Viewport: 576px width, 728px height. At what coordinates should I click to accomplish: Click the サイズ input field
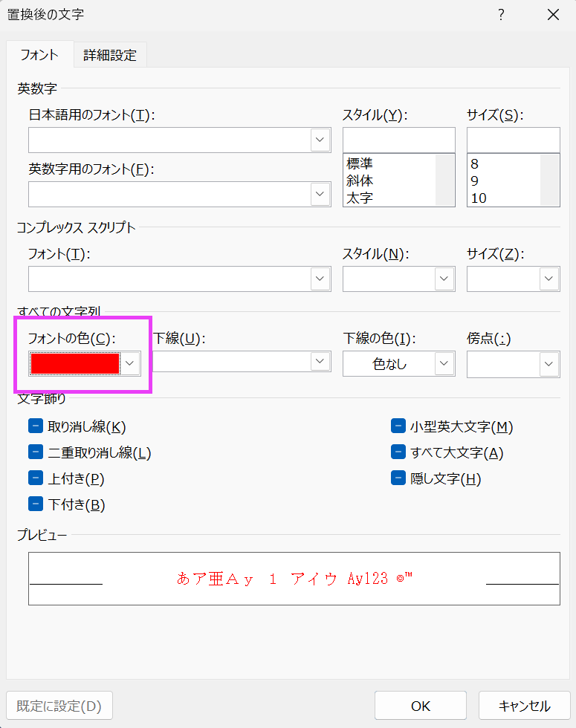[x=513, y=140]
